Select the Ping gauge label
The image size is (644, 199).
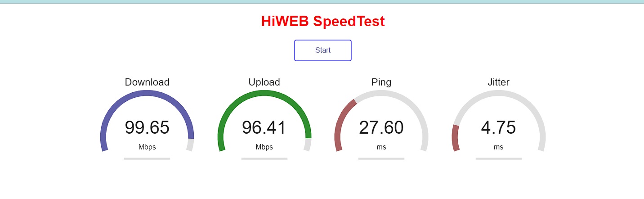381,82
